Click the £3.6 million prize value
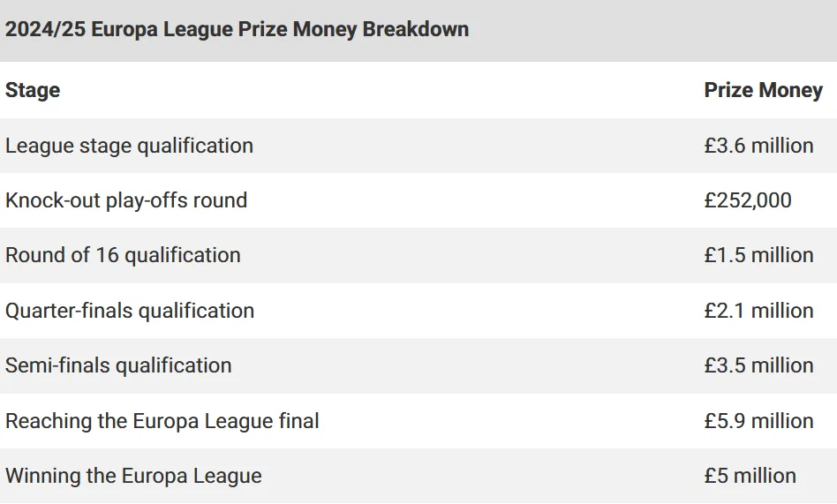 (x=758, y=146)
